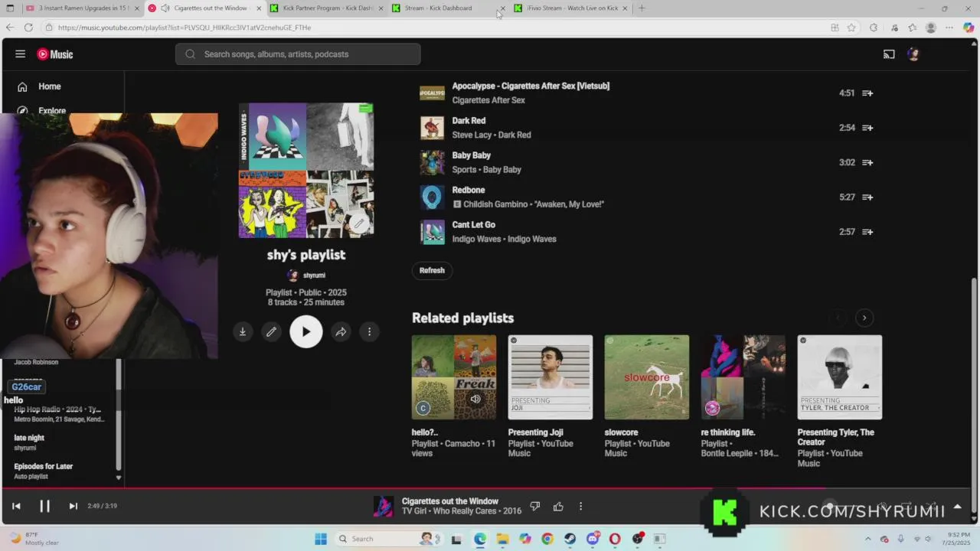980x551 pixels.
Task: Open the re thinking life. playlist
Action: pos(743,377)
